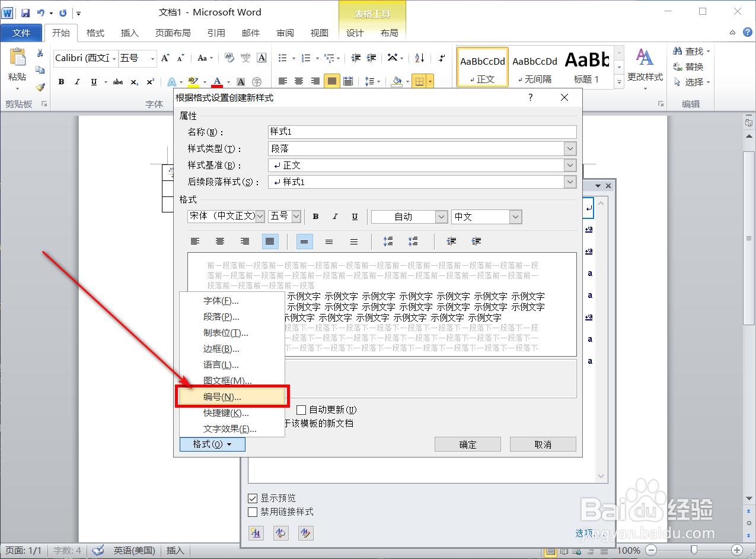Click the ribbon Justify alignment icon
This screenshot has width=756, height=559.
pyautogui.click(x=332, y=81)
